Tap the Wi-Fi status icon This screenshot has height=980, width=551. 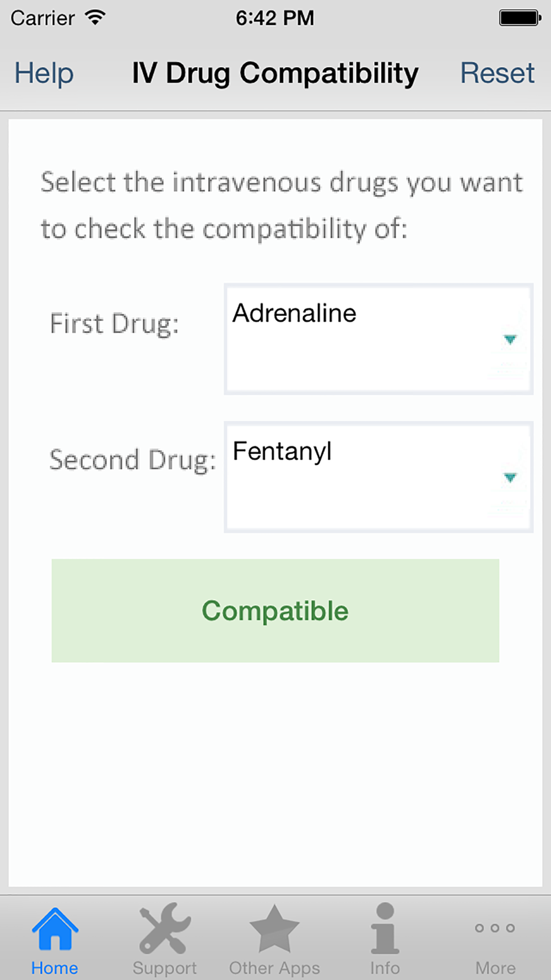95,18
